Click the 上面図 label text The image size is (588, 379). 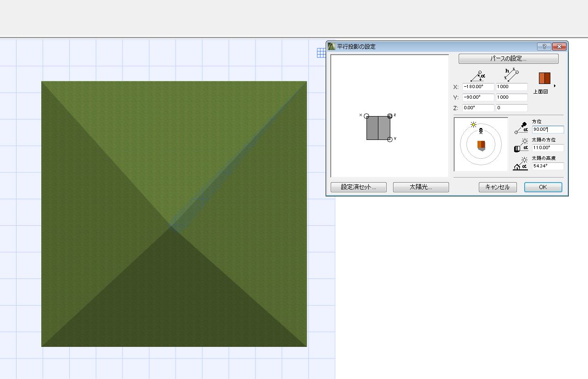[x=540, y=92]
